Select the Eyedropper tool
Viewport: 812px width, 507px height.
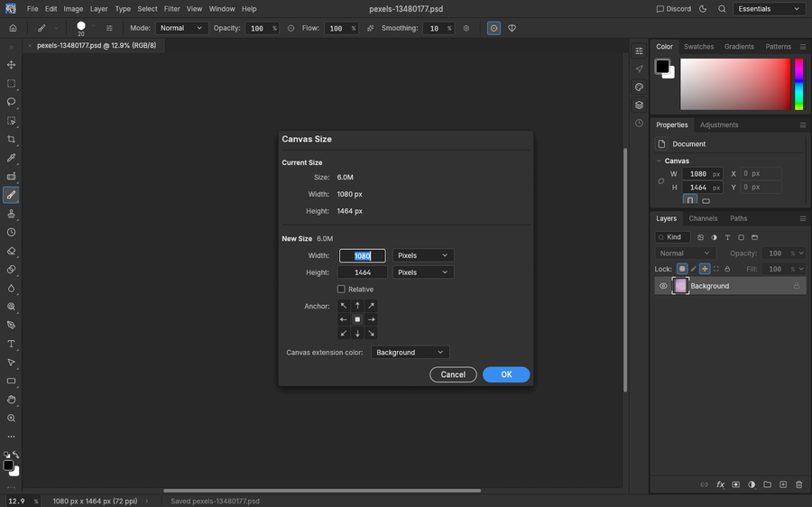[x=11, y=158]
